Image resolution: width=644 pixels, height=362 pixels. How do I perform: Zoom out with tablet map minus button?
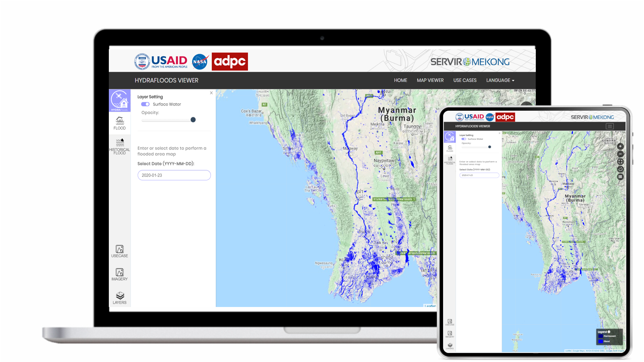tap(620, 154)
